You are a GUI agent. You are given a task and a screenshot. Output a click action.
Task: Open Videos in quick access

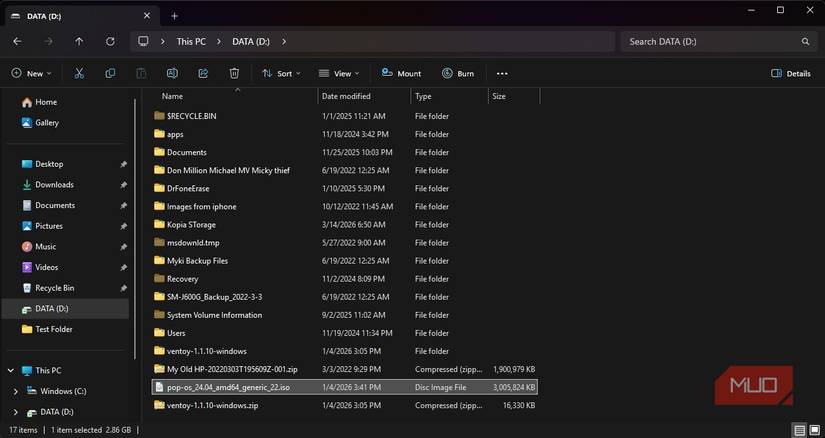(x=40, y=267)
